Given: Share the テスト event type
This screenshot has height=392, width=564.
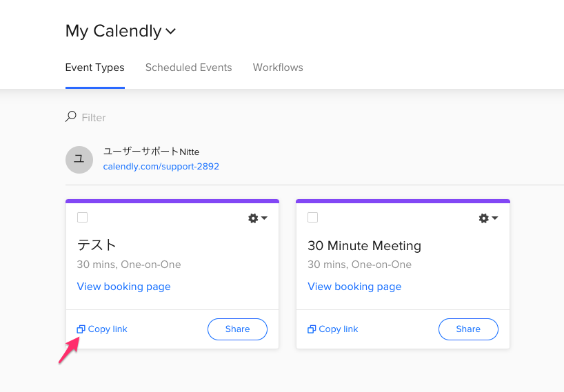Looking at the screenshot, I should [x=237, y=329].
